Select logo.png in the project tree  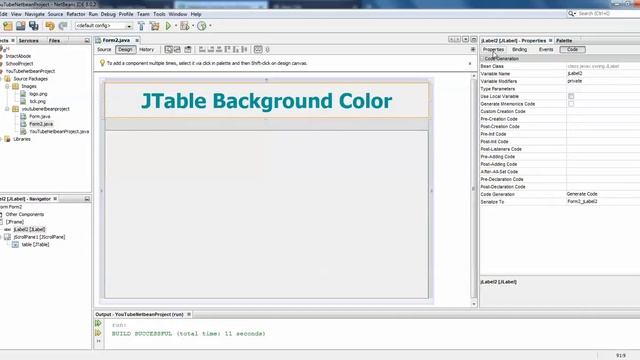(38, 94)
